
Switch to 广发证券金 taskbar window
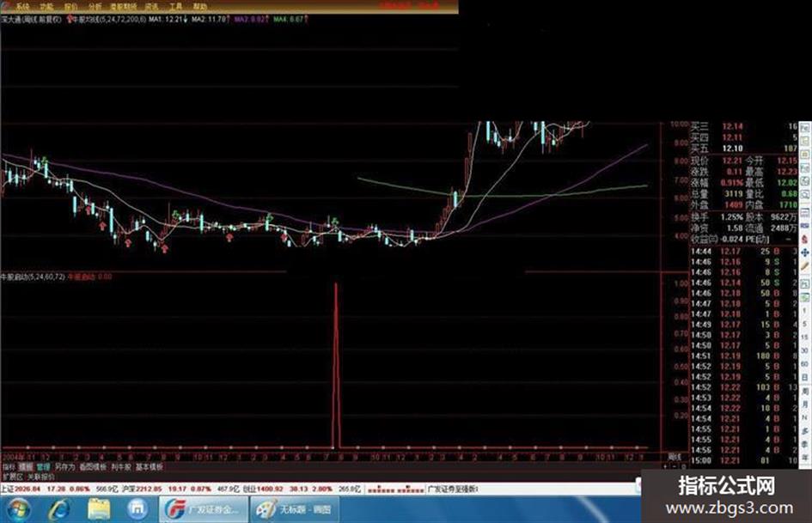coord(204,509)
